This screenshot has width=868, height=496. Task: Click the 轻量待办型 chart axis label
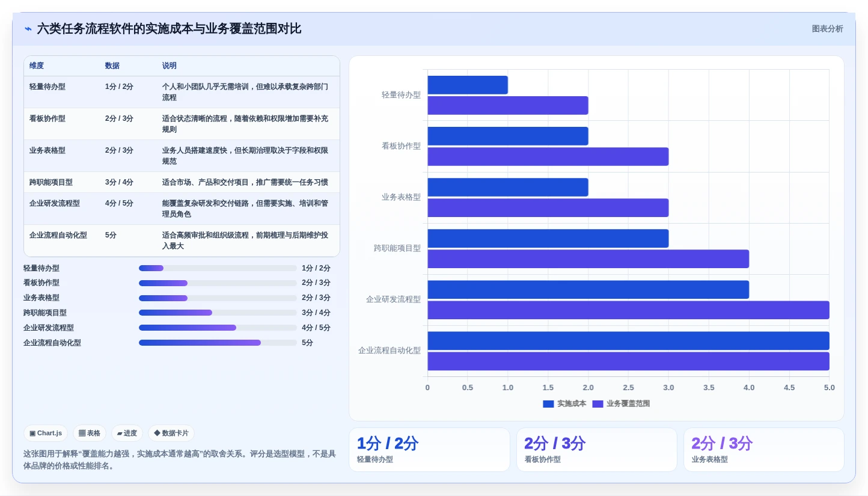point(401,95)
